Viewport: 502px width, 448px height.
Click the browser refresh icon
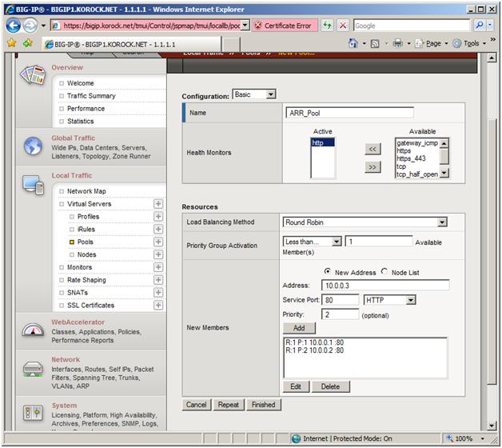click(327, 26)
